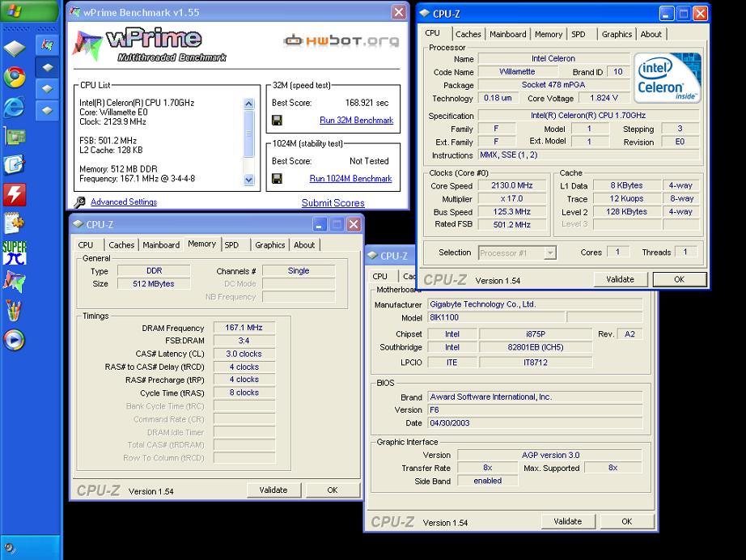Select CPU tab in CPU-Z Memory window
The width and height of the screenshot is (746, 560).
coord(86,245)
